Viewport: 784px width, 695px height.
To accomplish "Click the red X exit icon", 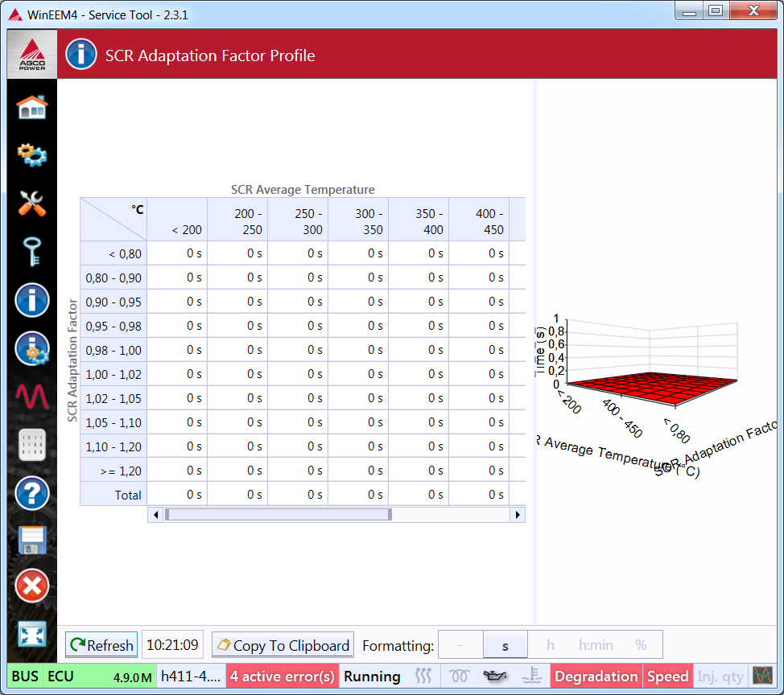I will [32, 586].
